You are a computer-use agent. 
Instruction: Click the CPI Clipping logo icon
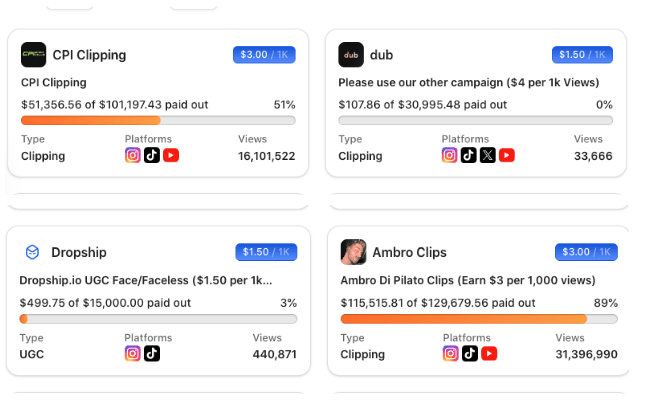33,54
